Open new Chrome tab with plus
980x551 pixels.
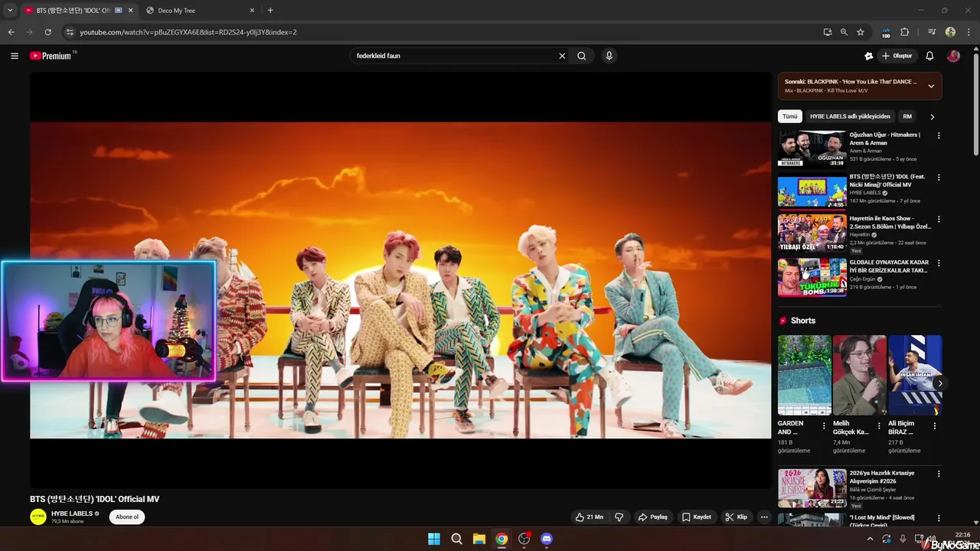click(270, 11)
